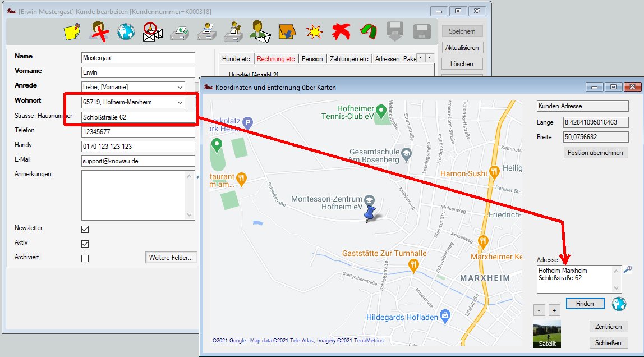Uncheck the Newsletter checkbox
The image size is (644, 357).
[x=85, y=229]
